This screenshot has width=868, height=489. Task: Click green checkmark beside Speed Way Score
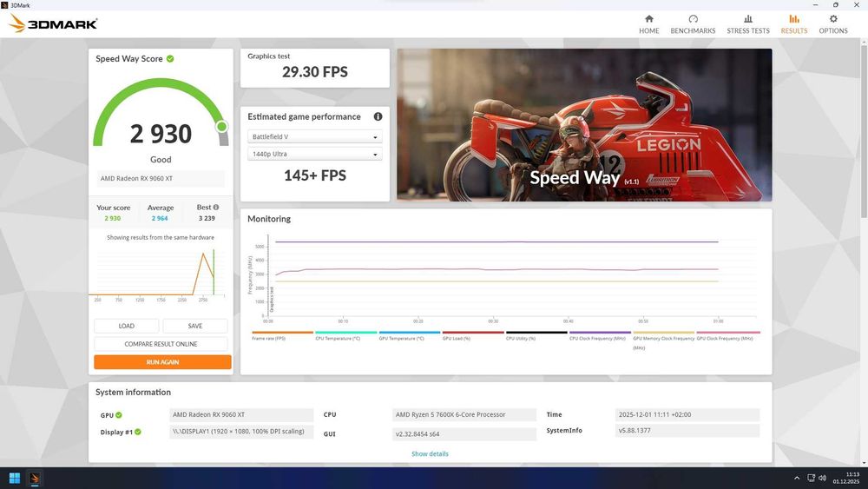[170, 59]
